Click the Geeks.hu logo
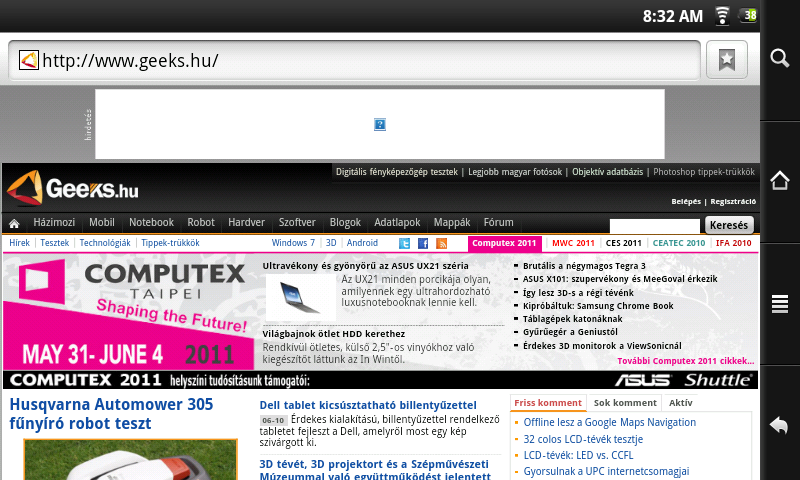Image resolution: width=800 pixels, height=480 pixels. tap(72, 187)
